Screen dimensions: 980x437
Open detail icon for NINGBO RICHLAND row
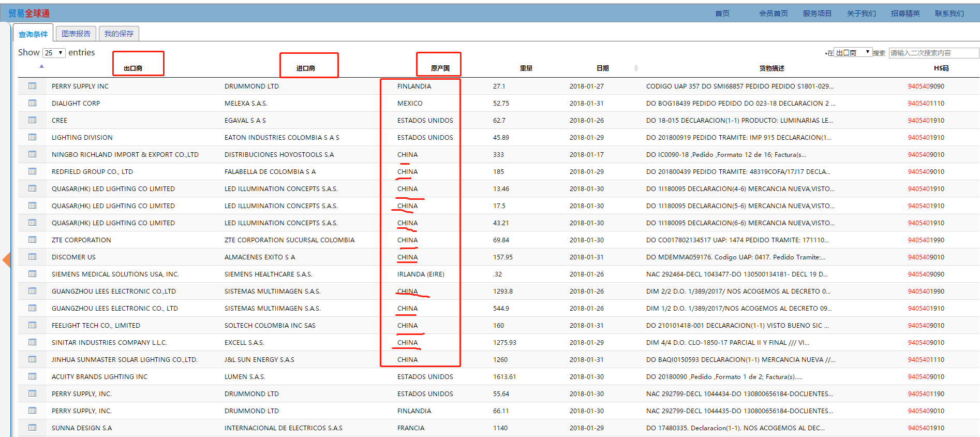(32, 154)
